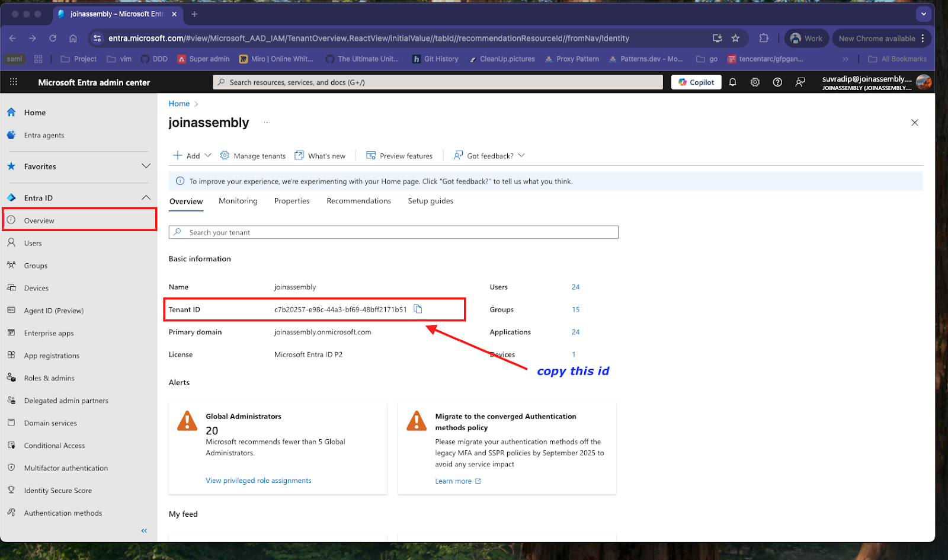The width and height of the screenshot is (948, 560).
Task: Click the Learn more link
Action: 458,481
